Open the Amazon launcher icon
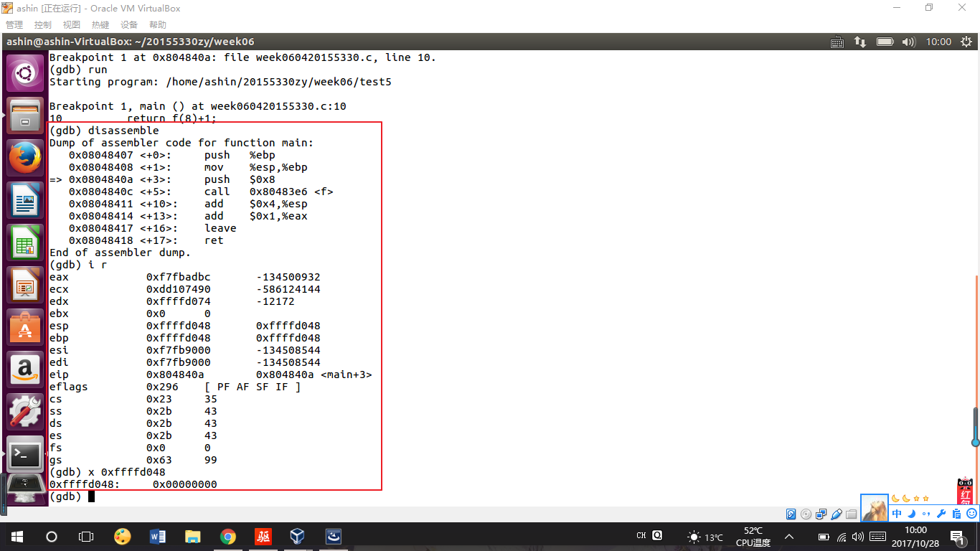This screenshot has height=551, width=980. (25, 369)
